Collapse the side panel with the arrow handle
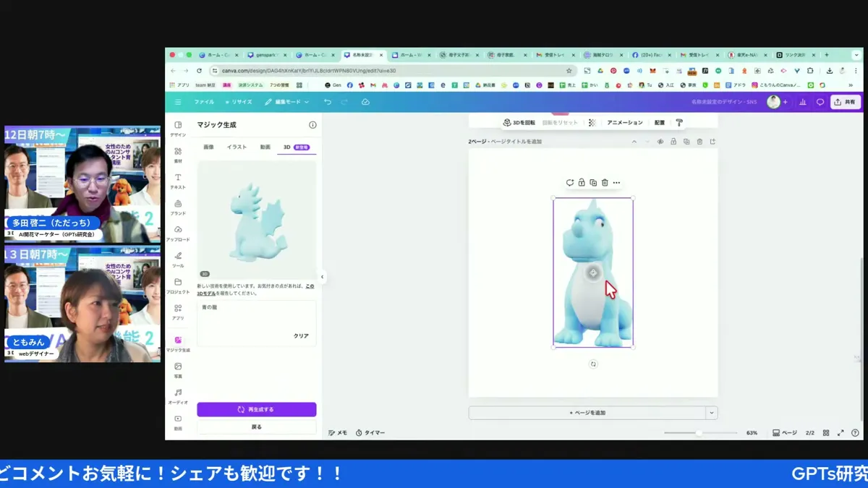 click(x=323, y=277)
